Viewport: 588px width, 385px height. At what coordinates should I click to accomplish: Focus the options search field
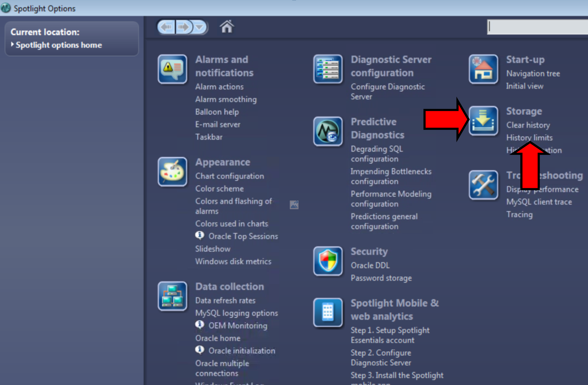coord(537,27)
